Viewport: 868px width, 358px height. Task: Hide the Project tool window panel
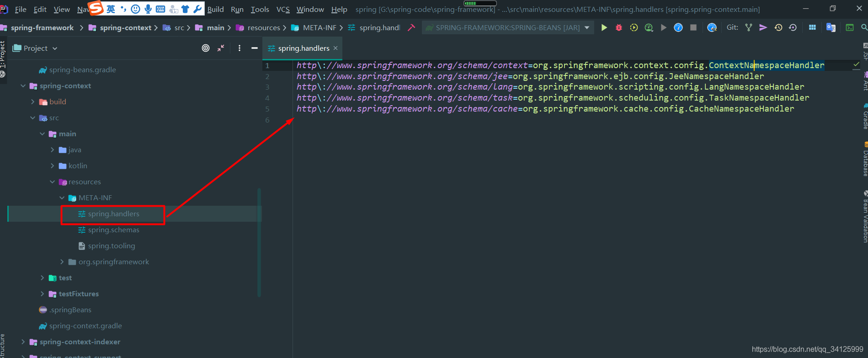(255, 48)
